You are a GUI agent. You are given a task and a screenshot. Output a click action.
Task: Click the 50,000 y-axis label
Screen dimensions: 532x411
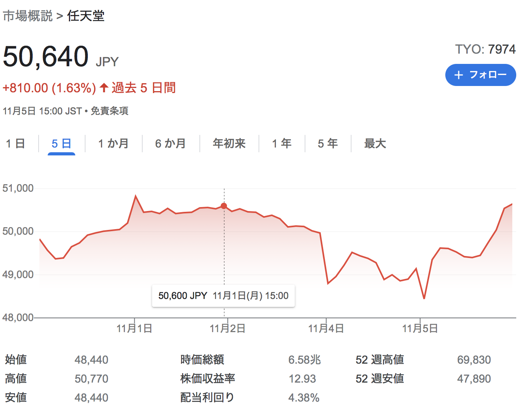point(18,231)
